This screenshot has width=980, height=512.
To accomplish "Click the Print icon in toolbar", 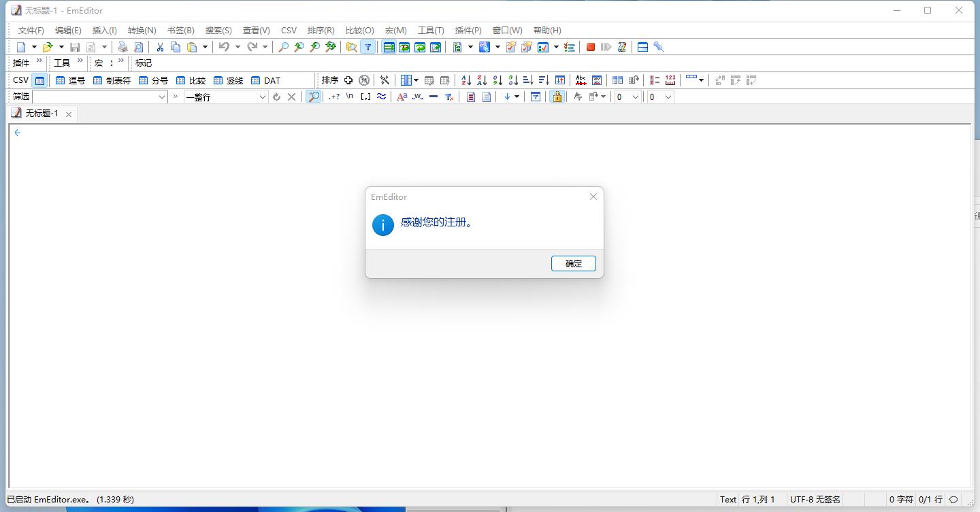I will [122, 47].
